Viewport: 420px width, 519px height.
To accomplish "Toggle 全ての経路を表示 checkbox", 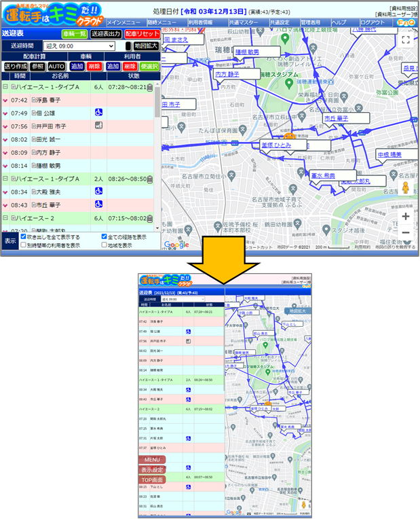I will pyautogui.click(x=104, y=236).
